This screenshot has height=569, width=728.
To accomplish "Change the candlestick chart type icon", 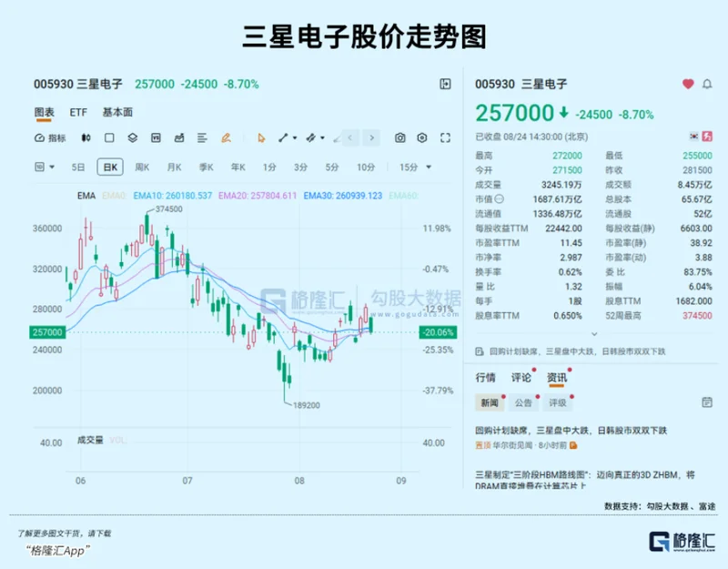I will (86, 138).
